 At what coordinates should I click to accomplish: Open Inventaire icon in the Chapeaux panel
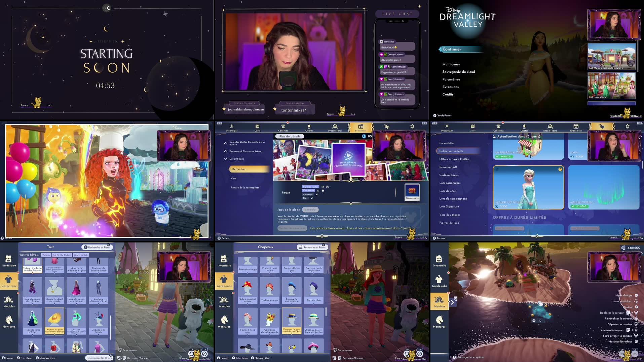pos(224,261)
